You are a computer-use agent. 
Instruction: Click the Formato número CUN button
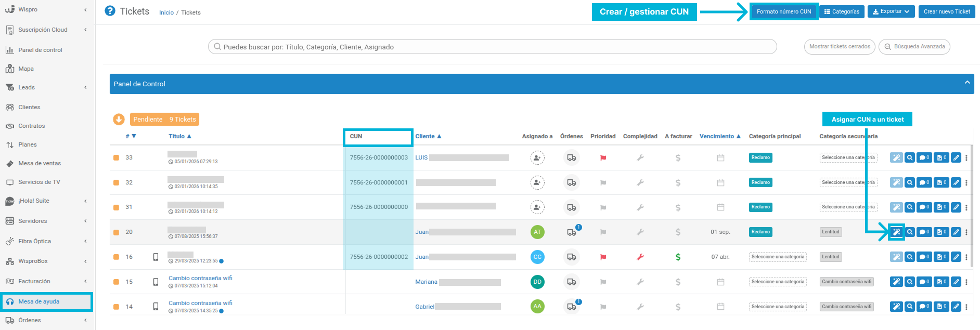pyautogui.click(x=784, y=11)
